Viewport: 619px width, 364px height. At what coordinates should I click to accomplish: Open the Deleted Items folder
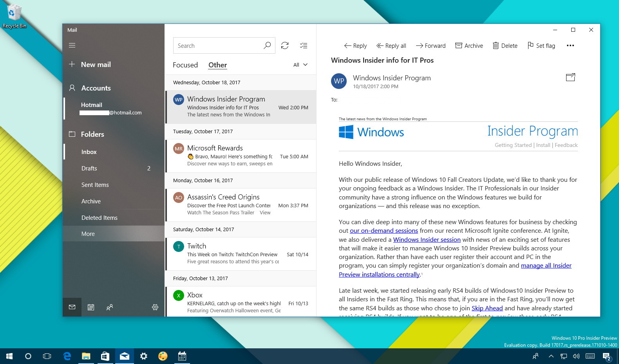point(114,218)
